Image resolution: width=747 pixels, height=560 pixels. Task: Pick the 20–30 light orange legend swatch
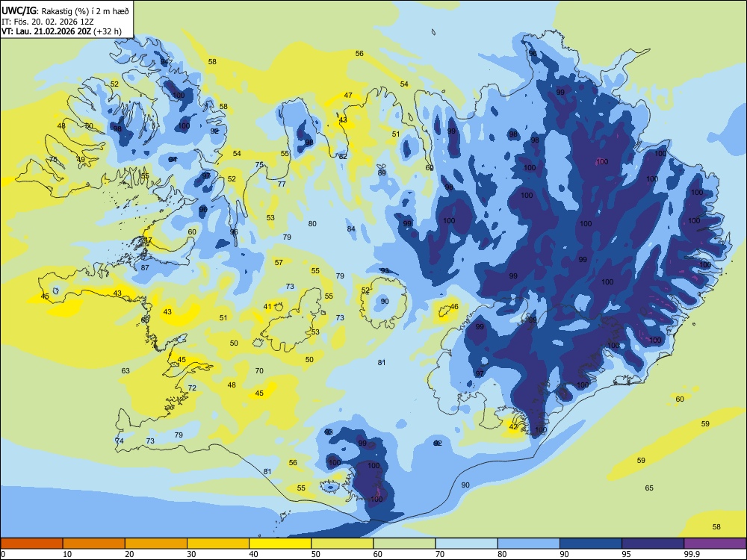click(156, 544)
